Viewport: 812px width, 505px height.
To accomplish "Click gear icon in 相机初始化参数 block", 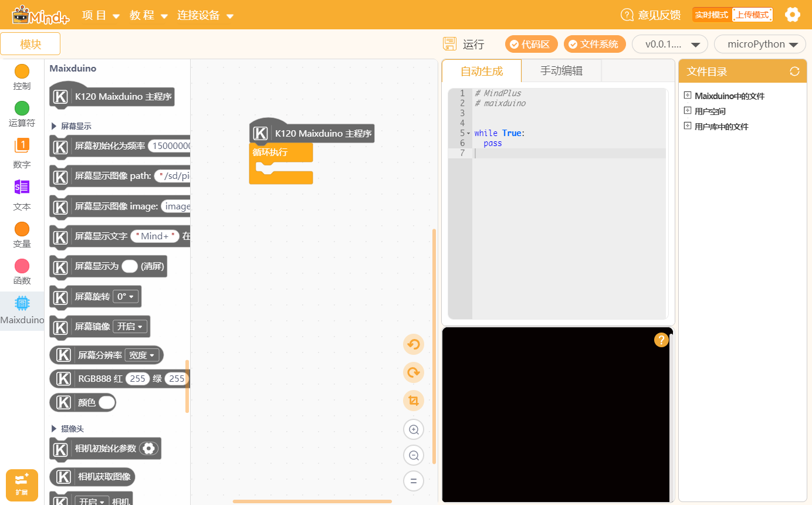I will 149,449.
